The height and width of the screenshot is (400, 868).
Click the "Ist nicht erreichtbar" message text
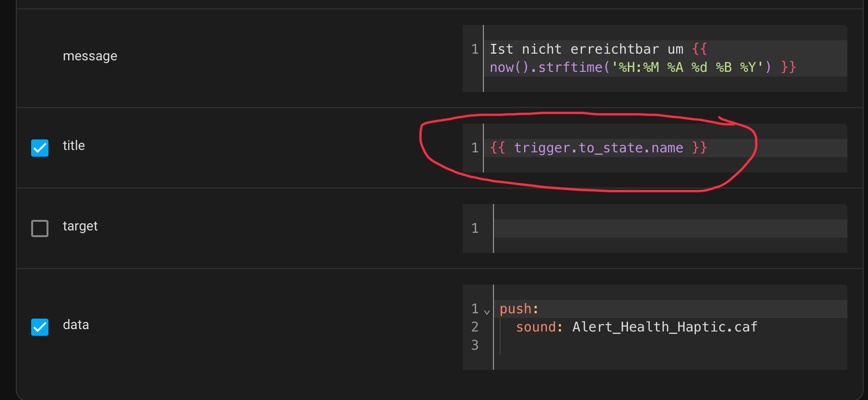tap(574, 49)
